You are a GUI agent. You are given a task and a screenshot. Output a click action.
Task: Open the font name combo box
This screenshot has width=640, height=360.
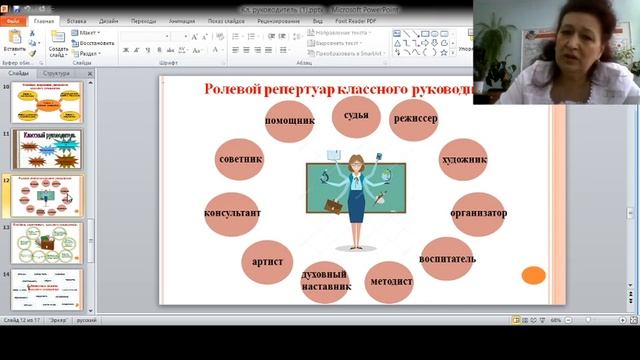pyautogui.click(x=145, y=37)
